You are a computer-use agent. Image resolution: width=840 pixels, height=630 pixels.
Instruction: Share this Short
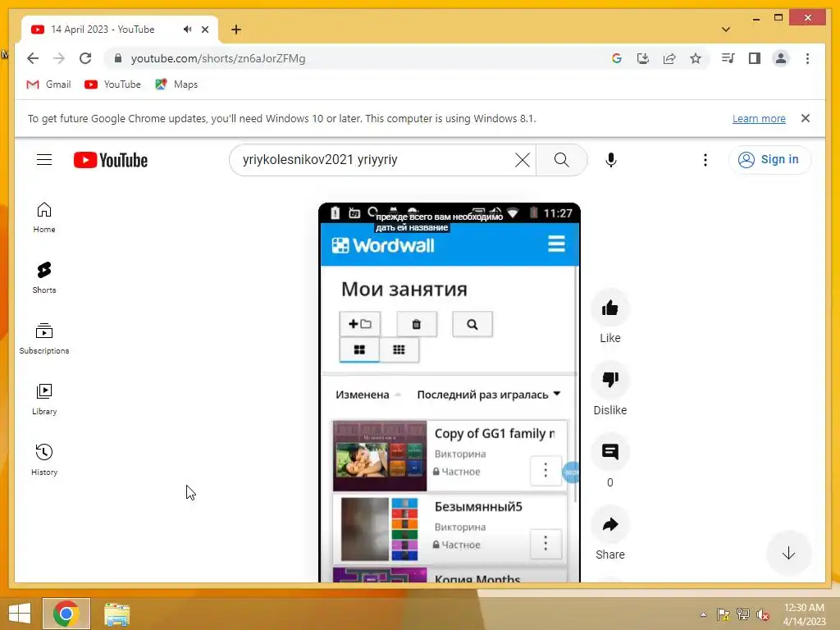[609, 524]
